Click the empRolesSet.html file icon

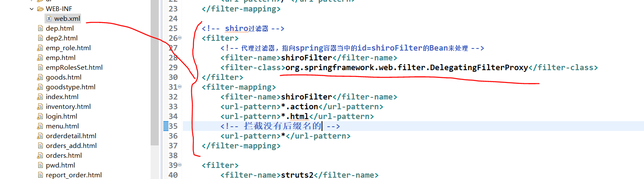point(40,68)
